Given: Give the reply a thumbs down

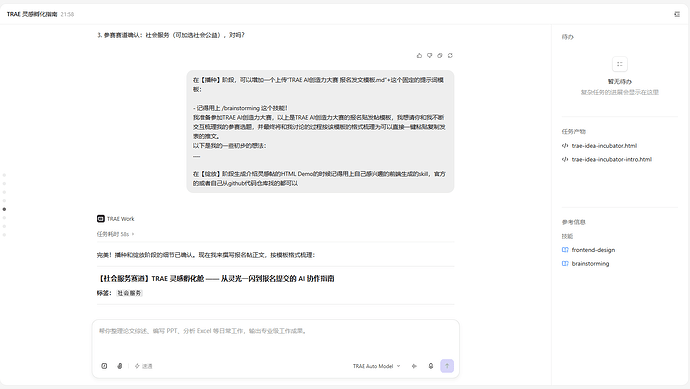Looking at the screenshot, I should (x=429, y=55).
